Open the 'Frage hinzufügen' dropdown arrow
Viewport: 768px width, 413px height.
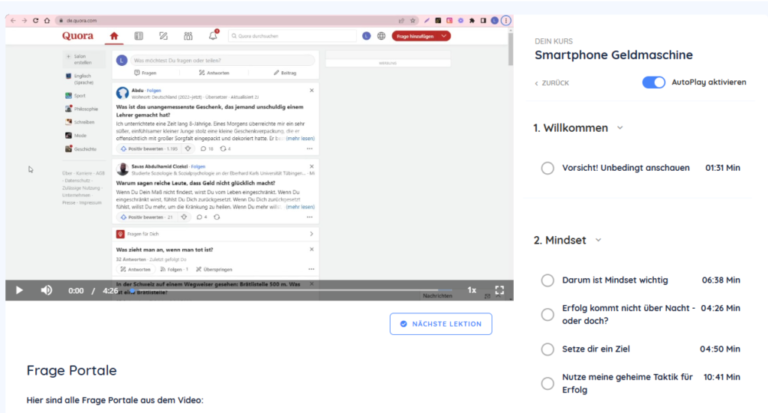pos(444,36)
